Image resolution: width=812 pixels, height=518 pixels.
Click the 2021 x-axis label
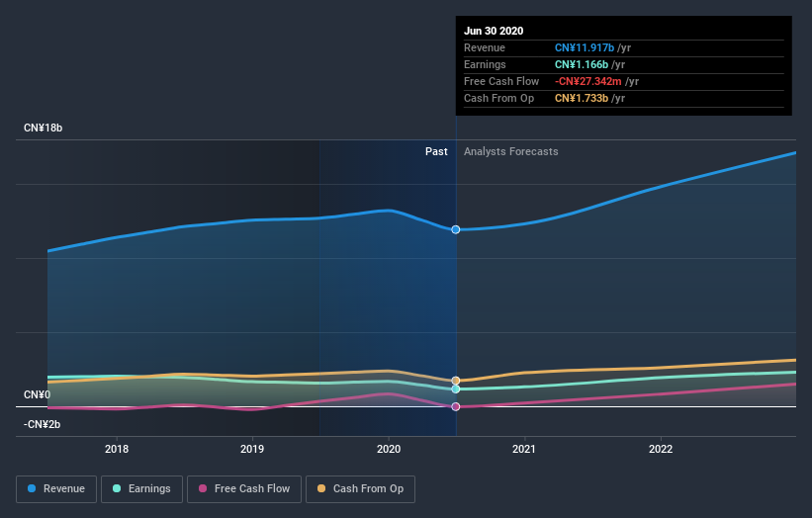click(524, 449)
